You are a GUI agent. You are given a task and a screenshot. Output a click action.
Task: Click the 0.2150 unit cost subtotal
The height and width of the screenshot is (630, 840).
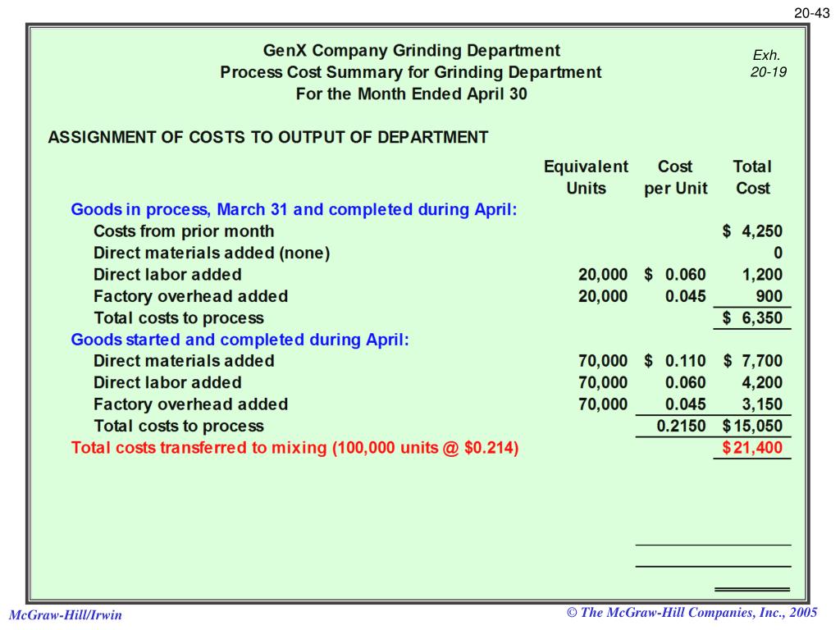(681, 426)
